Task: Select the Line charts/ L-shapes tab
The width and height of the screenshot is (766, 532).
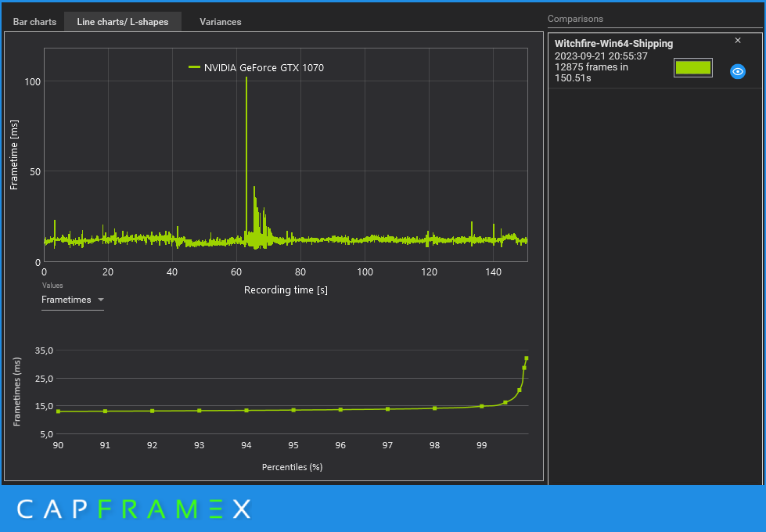Action: (123, 22)
